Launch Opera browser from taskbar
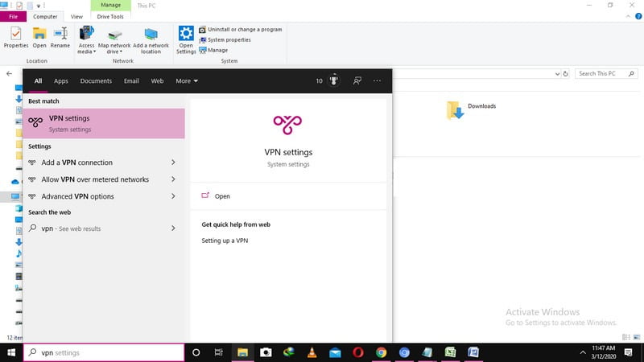 (358, 352)
